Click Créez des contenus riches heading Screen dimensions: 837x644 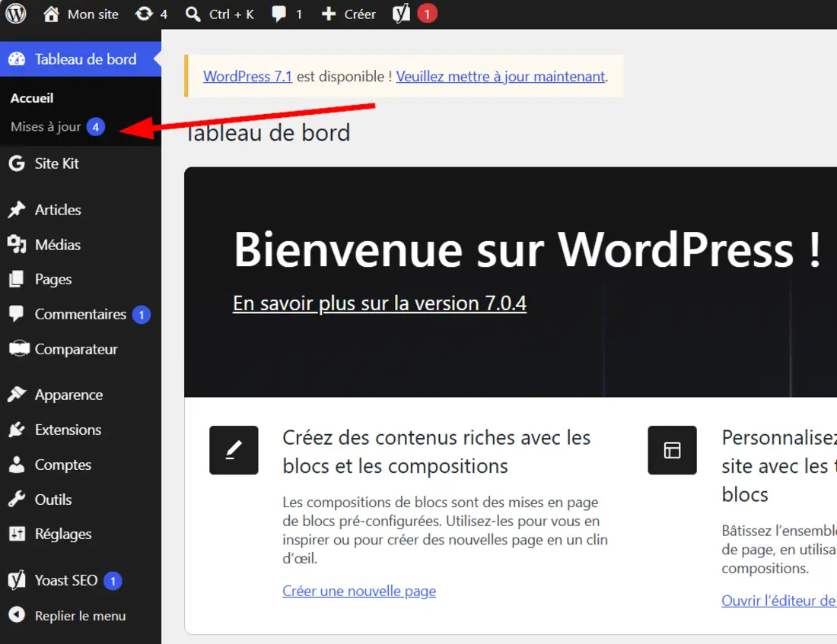(x=437, y=452)
